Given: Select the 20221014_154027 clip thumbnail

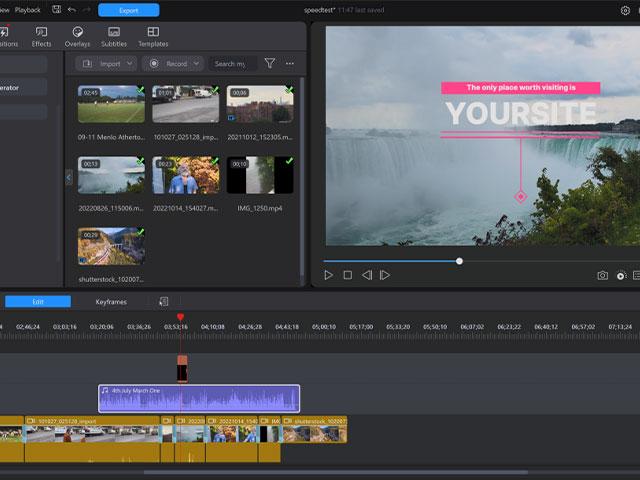Looking at the screenshot, I should click(185, 175).
